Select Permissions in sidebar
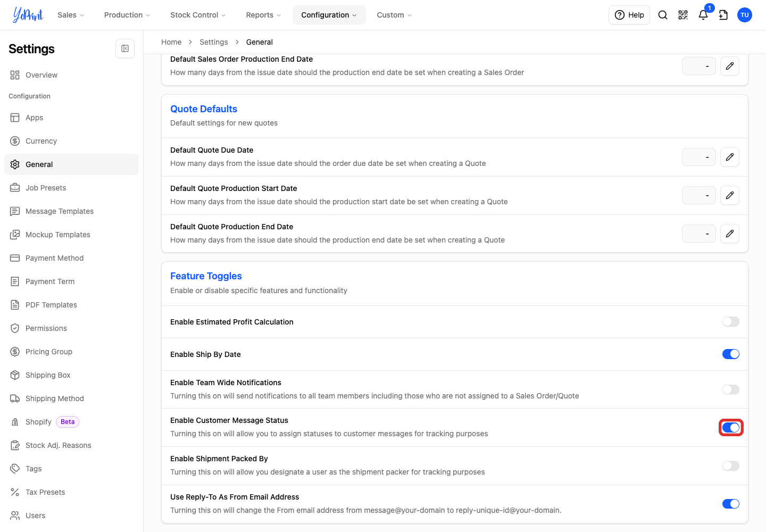The width and height of the screenshot is (766, 532). click(x=71, y=328)
